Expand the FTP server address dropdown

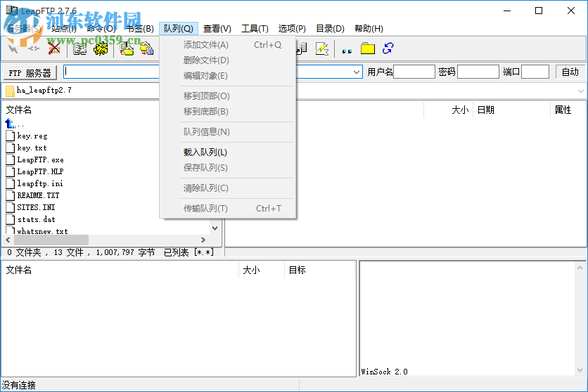click(357, 72)
